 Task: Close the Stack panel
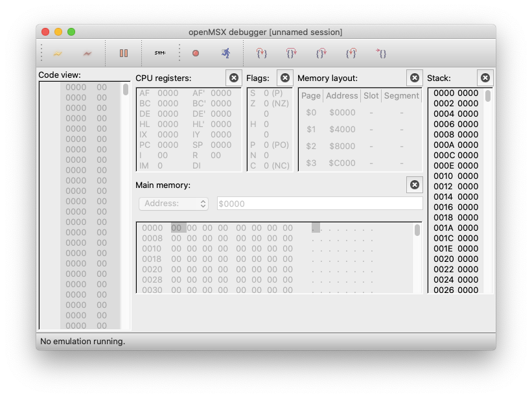(x=485, y=78)
